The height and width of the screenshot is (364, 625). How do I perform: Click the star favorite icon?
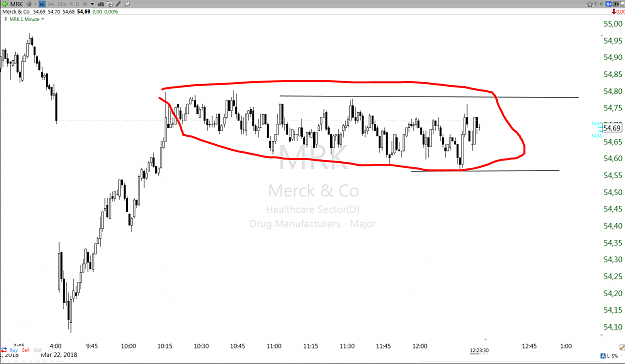click(x=590, y=4)
